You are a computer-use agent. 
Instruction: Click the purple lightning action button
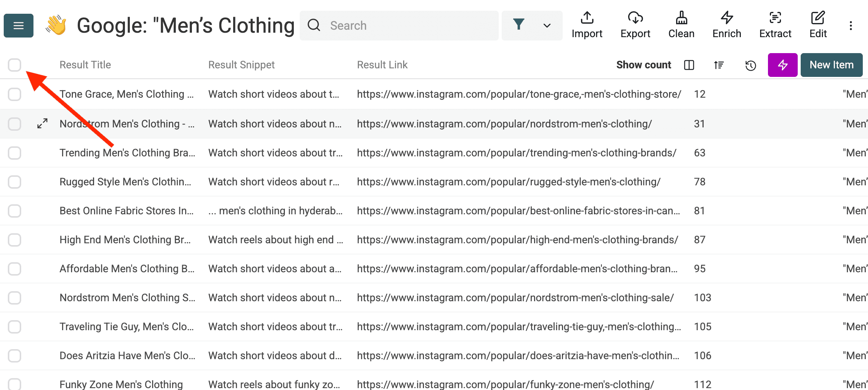[782, 65]
